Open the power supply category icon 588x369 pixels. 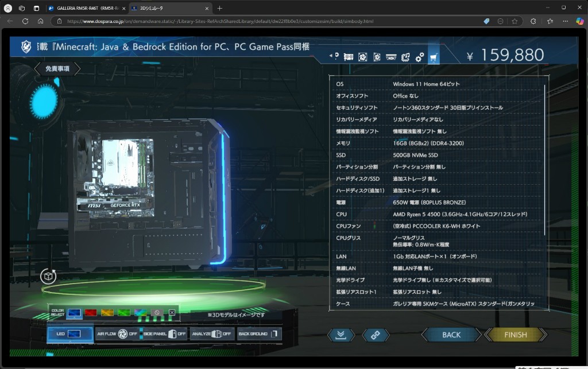coord(390,57)
